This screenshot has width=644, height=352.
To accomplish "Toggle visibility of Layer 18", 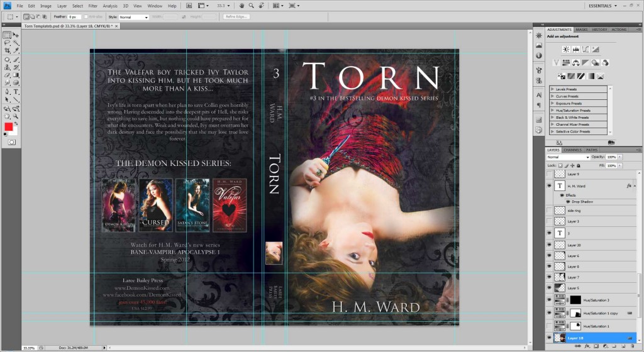I will 549,338.
